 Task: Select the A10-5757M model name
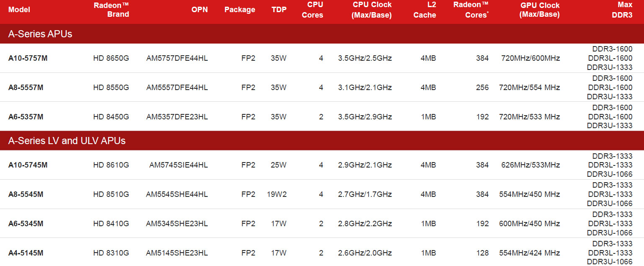(28, 58)
